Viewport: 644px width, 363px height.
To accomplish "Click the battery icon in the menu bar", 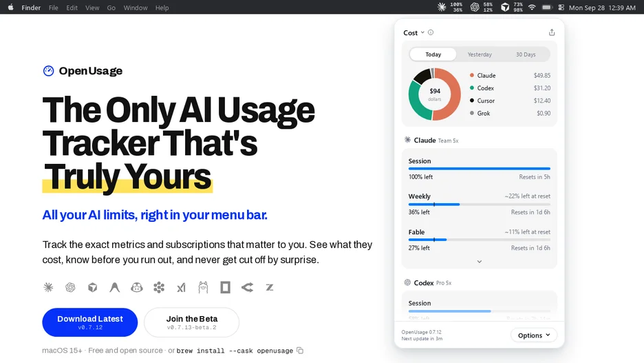I will pyautogui.click(x=547, y=8).
